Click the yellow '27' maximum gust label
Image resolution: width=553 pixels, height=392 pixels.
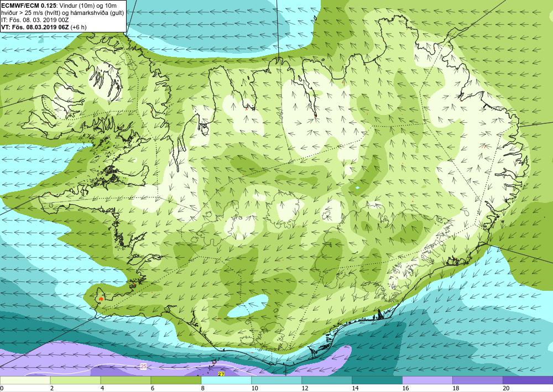[x=221, y=374]
